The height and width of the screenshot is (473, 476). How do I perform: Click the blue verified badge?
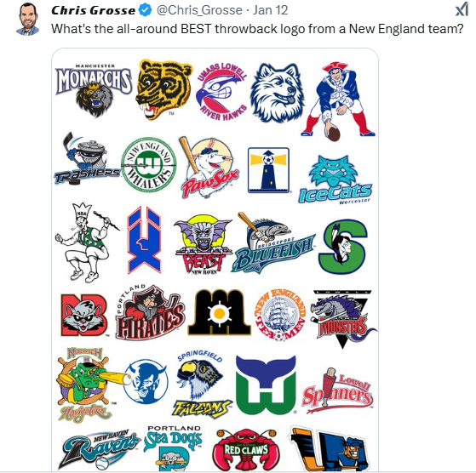(x=145, y=10)
